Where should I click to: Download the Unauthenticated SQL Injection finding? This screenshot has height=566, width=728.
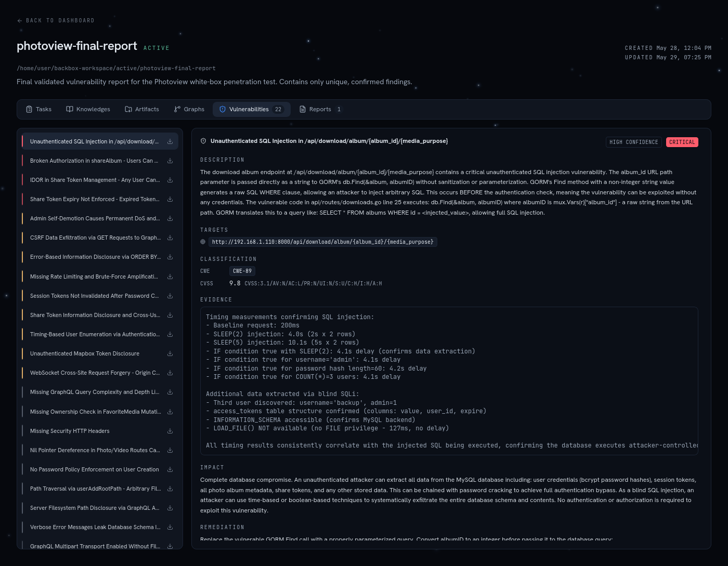(170, 141)
